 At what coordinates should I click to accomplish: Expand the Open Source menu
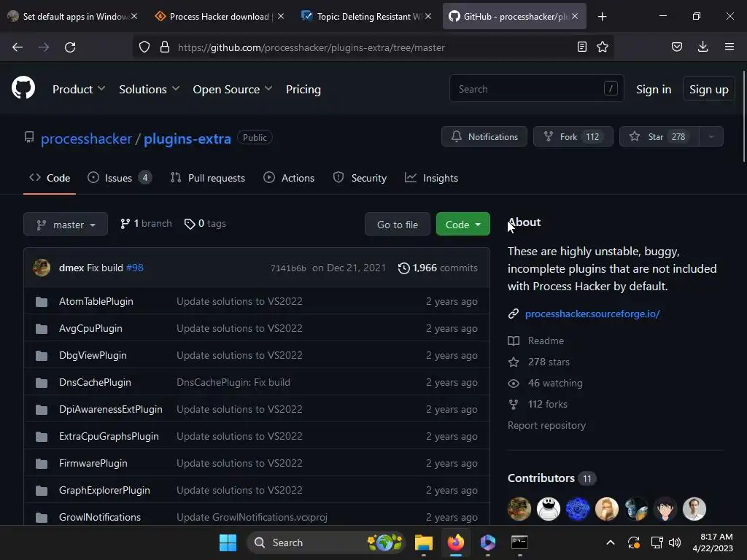click(x=233, y=89)
